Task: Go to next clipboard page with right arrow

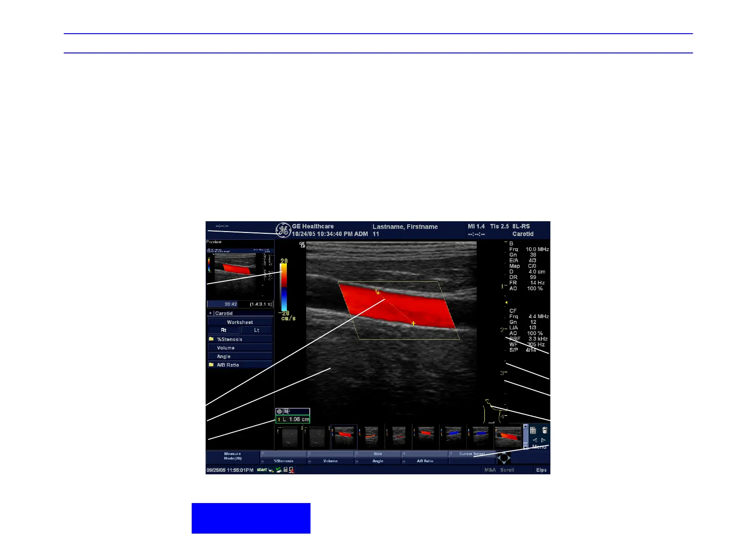Action: point(543,440)
